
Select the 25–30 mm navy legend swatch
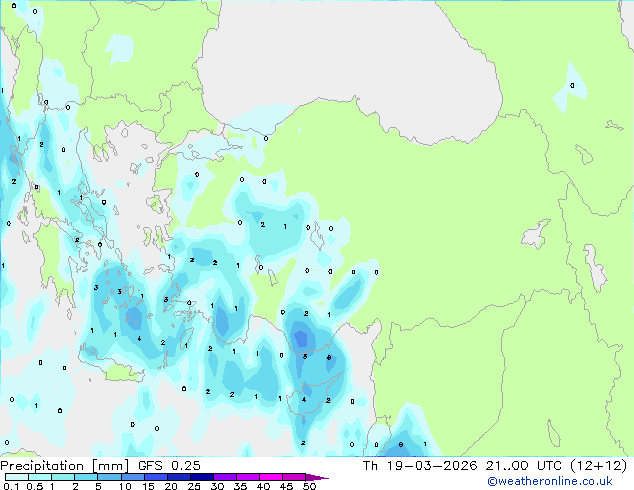click(x=201, y=477)
